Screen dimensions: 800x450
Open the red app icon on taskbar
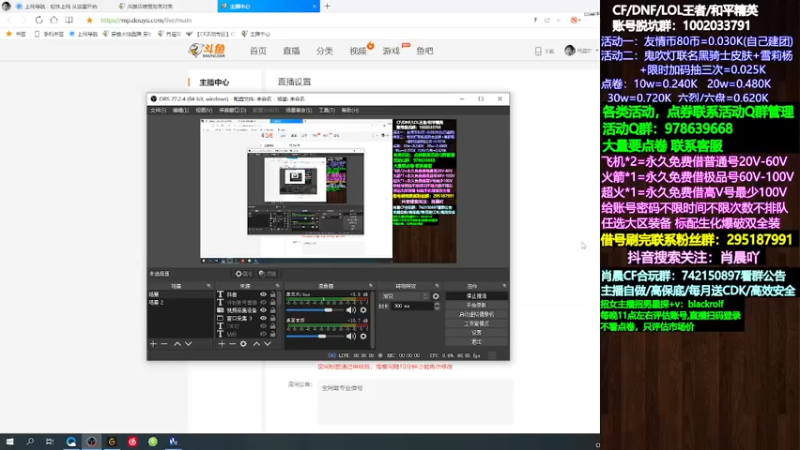point(133,442)
